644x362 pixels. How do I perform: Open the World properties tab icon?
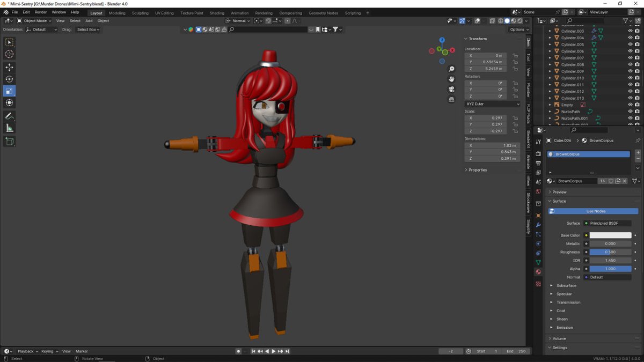538,191
